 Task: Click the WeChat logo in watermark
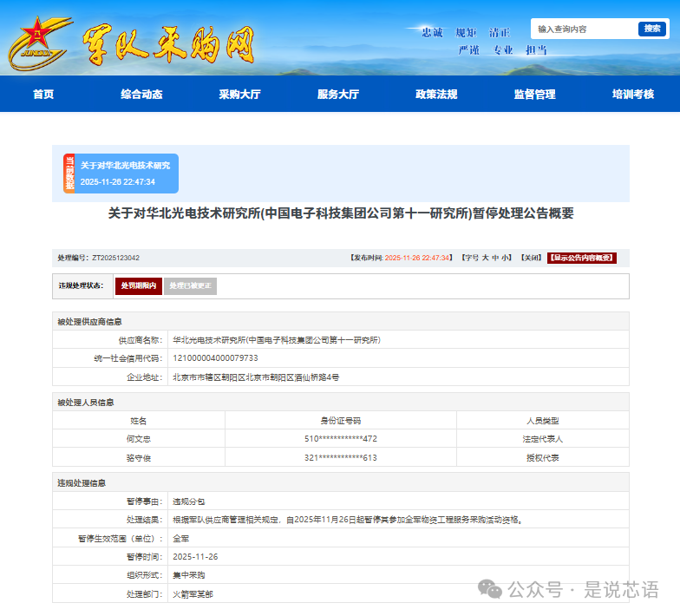point(493,591)
